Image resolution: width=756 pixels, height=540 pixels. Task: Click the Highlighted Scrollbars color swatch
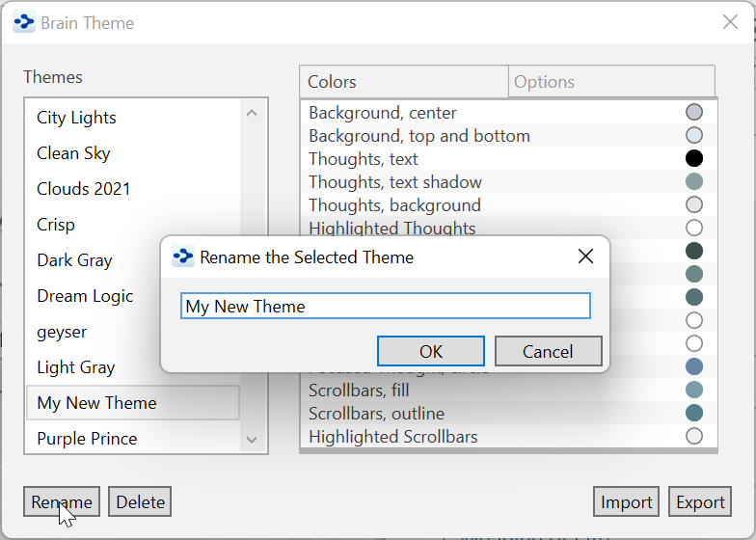(x=694, y=437)
